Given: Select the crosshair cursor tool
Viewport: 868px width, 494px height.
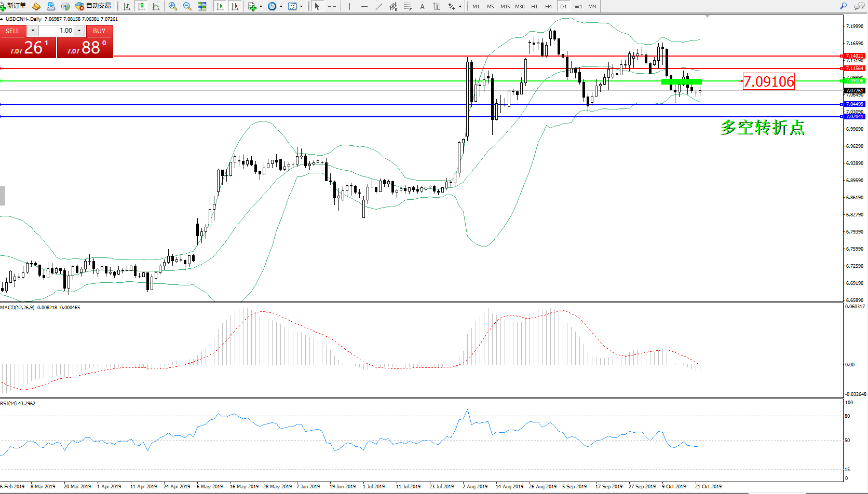Looking at the screenshot, I should (332, 6).
